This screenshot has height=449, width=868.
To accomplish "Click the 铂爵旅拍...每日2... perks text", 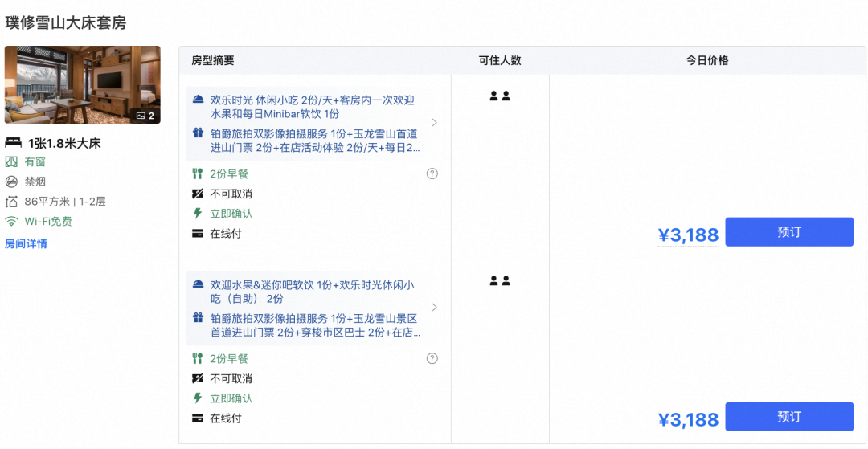I will click(x=315, y=141).
